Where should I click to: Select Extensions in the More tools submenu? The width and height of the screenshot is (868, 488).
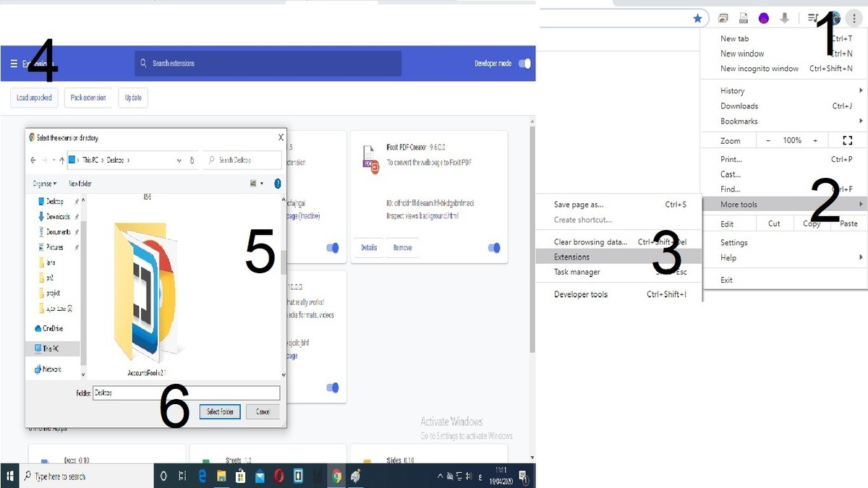(571, 257)
